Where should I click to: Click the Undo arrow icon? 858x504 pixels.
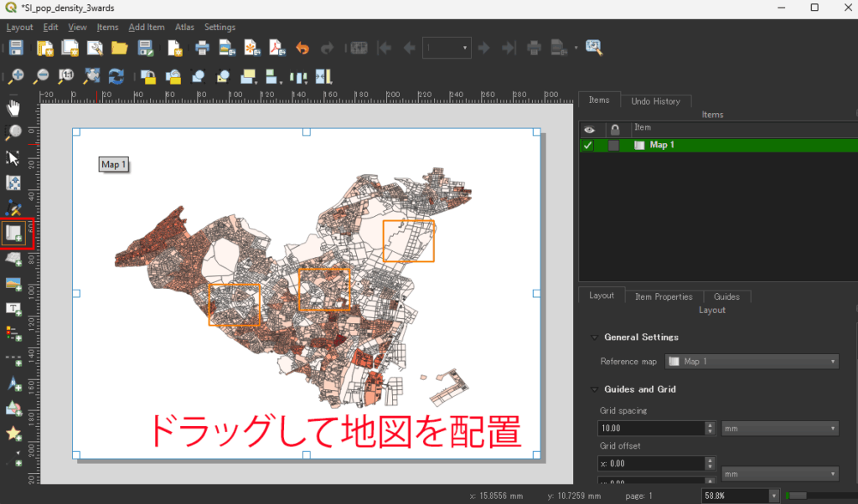click(302, 48)
